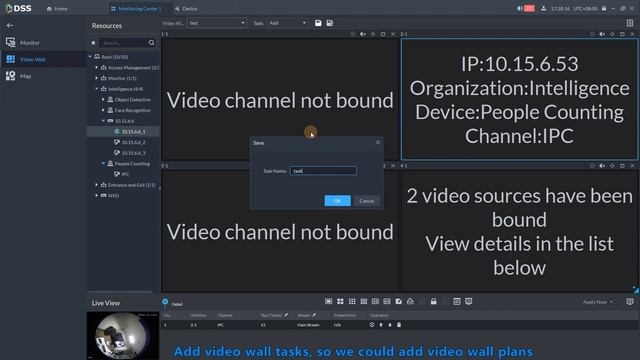Select channel 10.15.6.6_1
Screen dimensions: 640x360
(129, 131)
